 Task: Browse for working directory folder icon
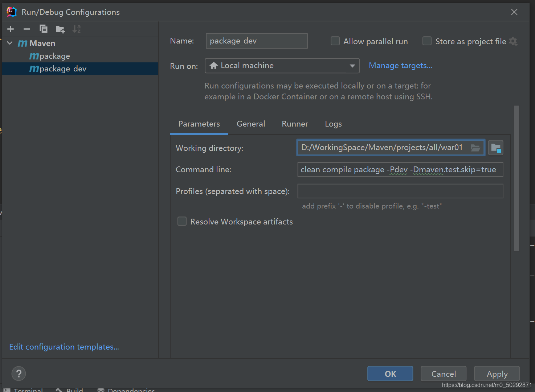pyautogui.click(x=475, y=148)
